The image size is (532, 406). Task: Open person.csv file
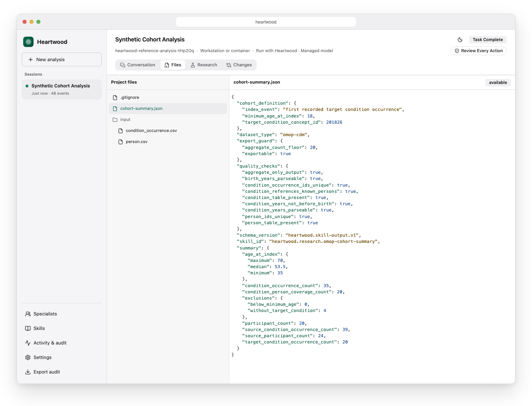click(x=168, y=142)
